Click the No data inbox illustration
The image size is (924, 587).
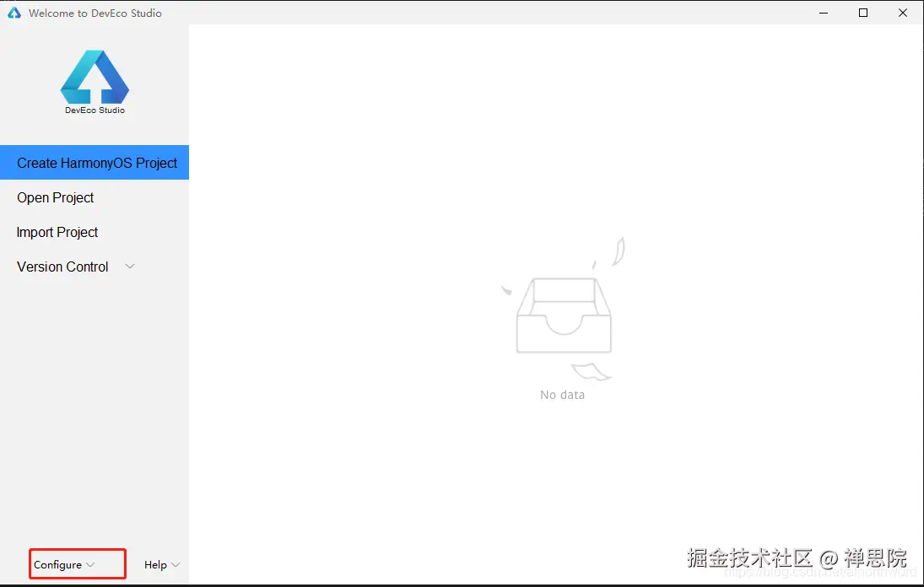click(563, 316)
